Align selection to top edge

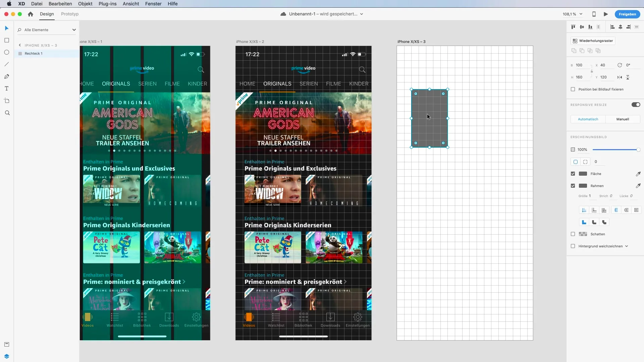(x=573, y=27)
